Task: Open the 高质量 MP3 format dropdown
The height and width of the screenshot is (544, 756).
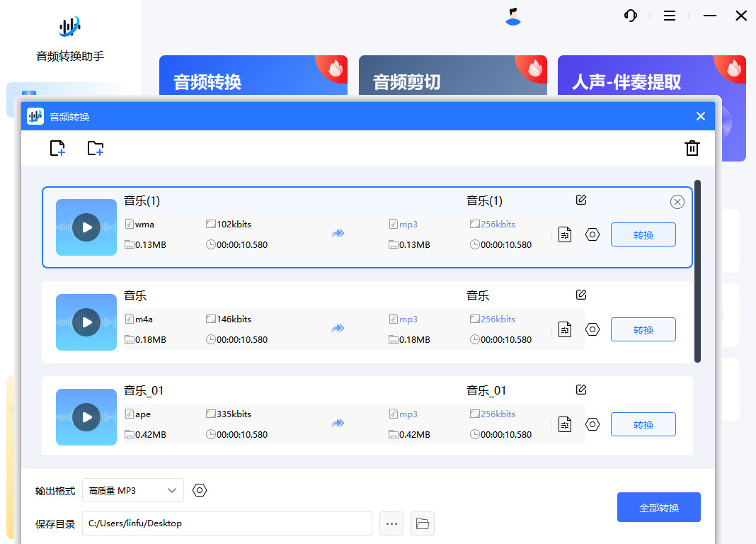Action: [x=132, y=490]
